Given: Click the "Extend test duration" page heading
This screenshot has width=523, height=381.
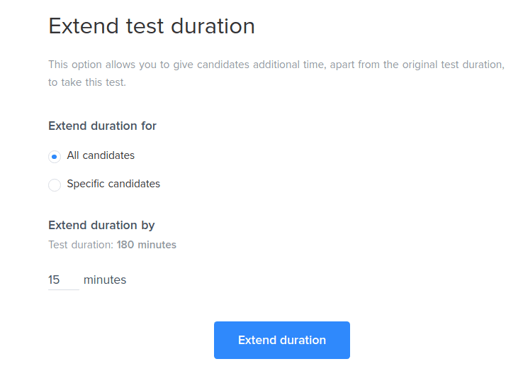Looking at the screenshot, I should point(152,26).
